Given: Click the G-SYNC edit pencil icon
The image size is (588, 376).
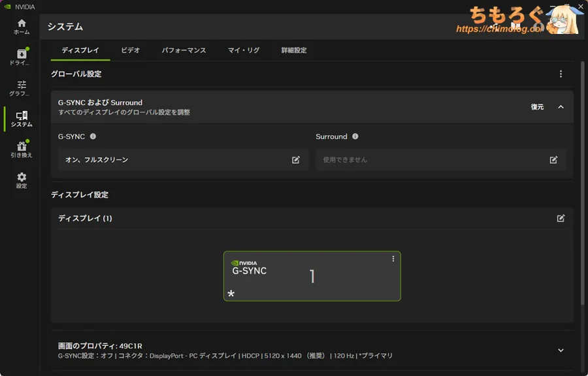Looking at the screenshot, I should click(x=296, y=160).
